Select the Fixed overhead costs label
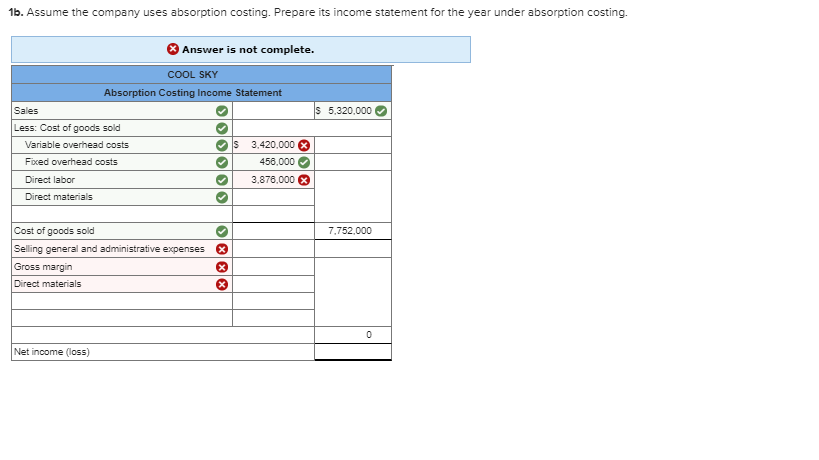 point(122,162)
